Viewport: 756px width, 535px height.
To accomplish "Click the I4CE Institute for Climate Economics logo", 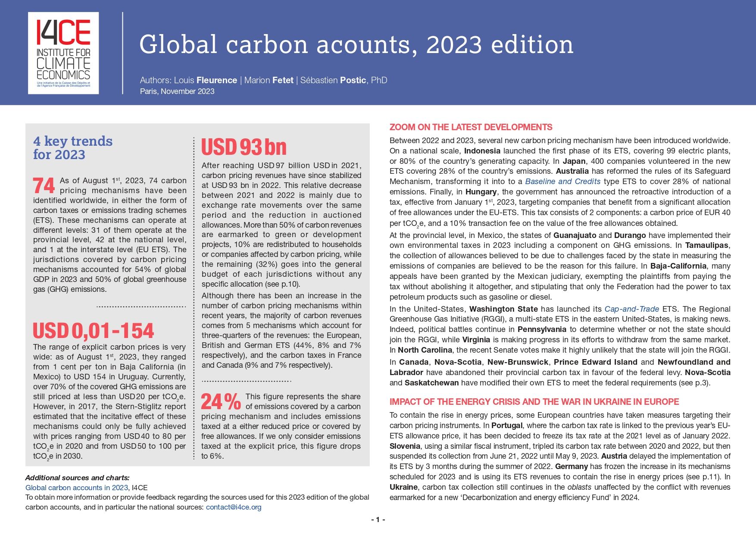I will coord(63,53).
